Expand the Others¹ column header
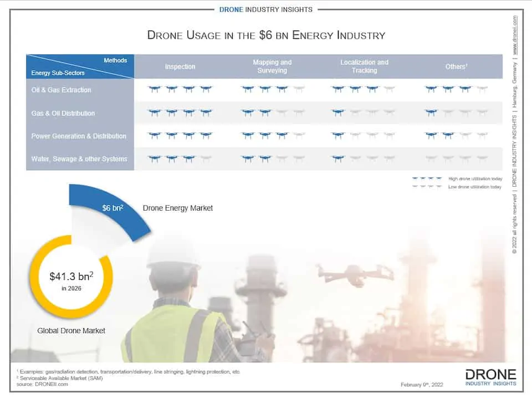Image resolution: width=532 pixels, height=399 pixels. (x=456, y=66)
